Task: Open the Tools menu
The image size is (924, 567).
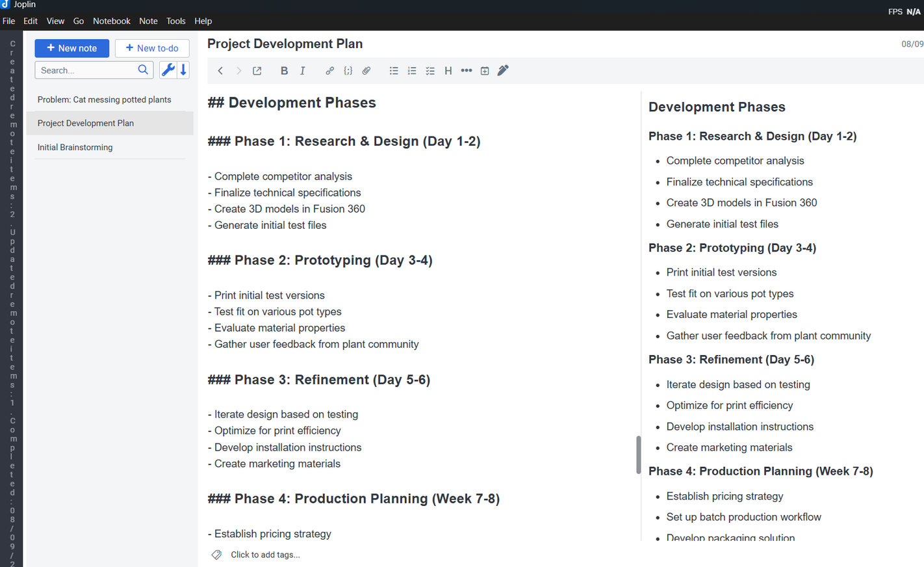Action: click(x=175, y=21)
